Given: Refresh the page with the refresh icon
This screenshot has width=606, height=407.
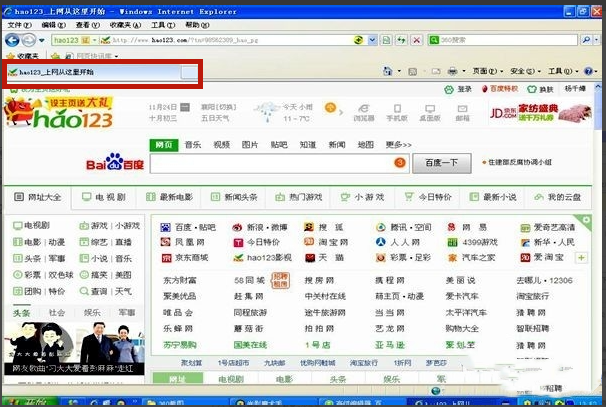Looking at the screenshot, I should click(401, 40).
